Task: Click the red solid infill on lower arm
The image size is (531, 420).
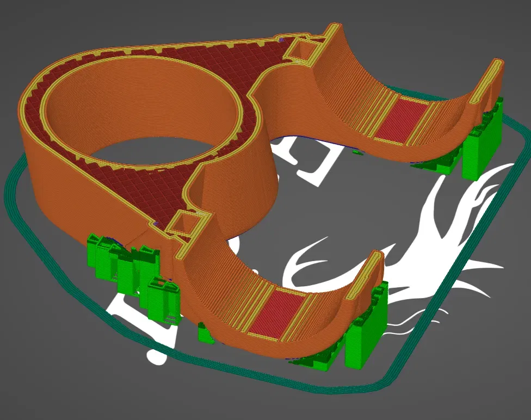Action: tap(277, 313)
